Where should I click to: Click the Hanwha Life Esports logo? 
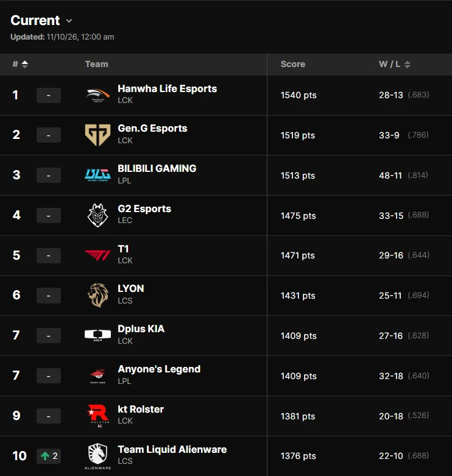pos(97,95)
